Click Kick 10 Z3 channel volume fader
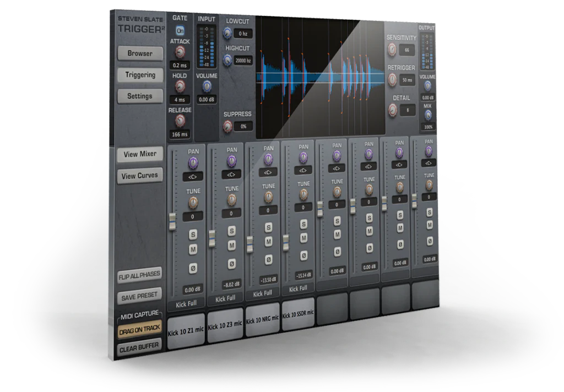The height and width of the screenshot is (392, 564). 212,238
